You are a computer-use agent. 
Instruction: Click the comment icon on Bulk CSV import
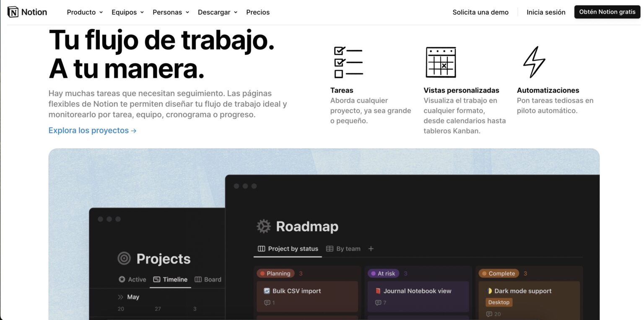pos(267,302)
